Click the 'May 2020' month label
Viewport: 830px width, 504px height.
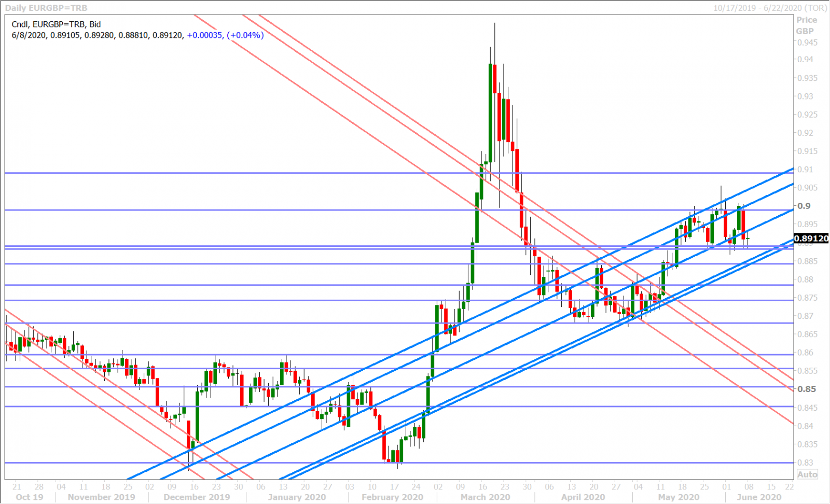[x=679, y=497]
